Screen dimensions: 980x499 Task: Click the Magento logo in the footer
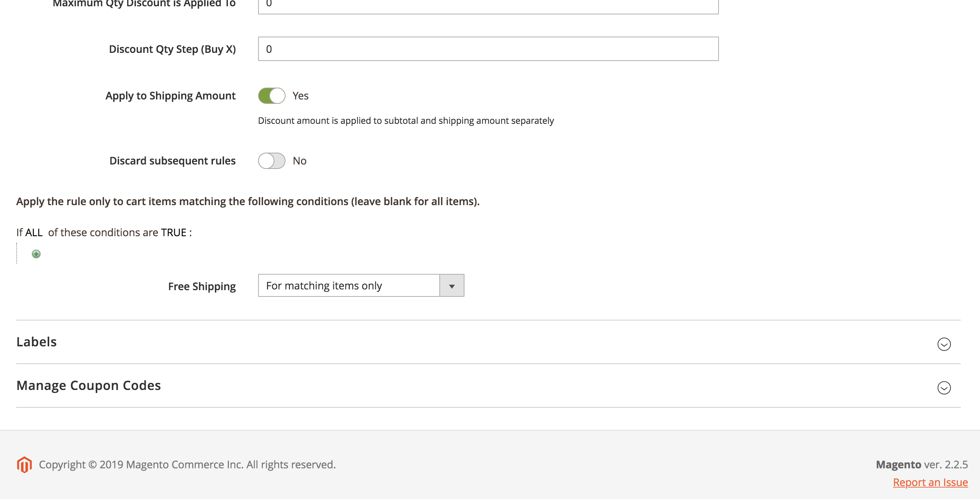tap(24, 464)
